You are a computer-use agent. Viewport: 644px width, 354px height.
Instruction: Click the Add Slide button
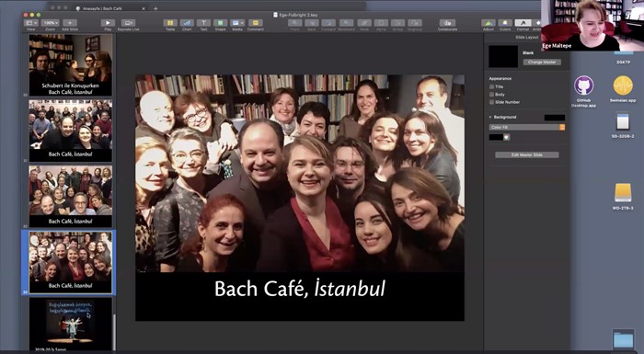[70, 23]
